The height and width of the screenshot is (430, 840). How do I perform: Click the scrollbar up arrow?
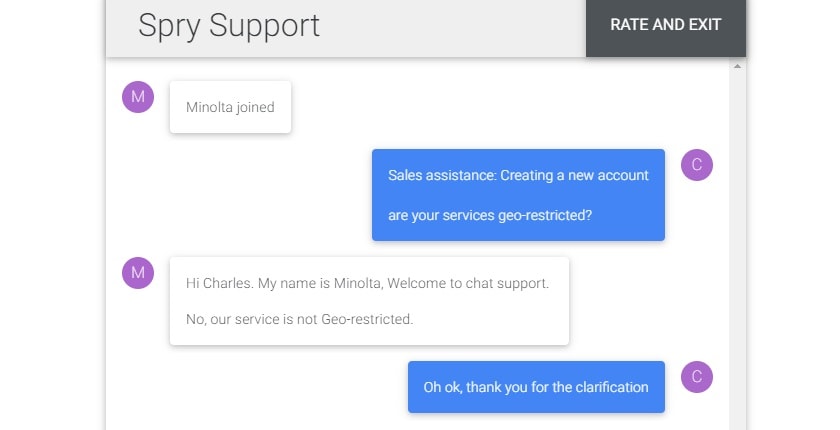(x=737, y=66)
